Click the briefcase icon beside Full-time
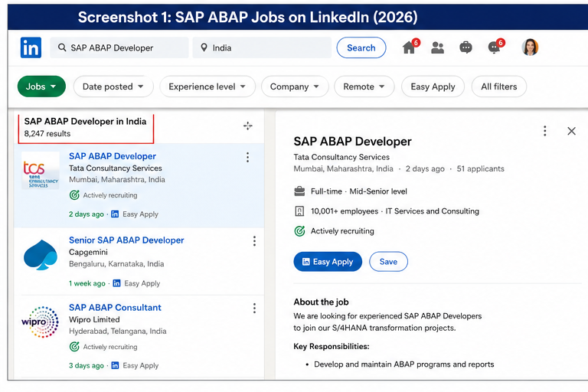Screen dimensions: 588x392 coord(299,191)
